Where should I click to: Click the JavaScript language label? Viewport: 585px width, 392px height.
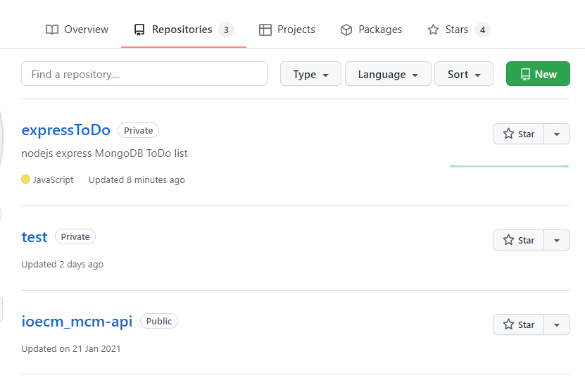click(x=54, y=179)
